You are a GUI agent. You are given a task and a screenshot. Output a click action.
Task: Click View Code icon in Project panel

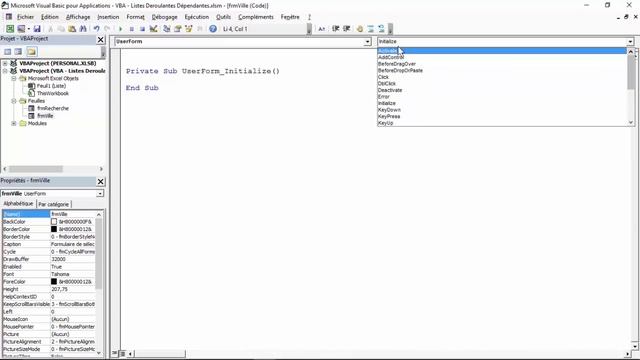(7, 51)
